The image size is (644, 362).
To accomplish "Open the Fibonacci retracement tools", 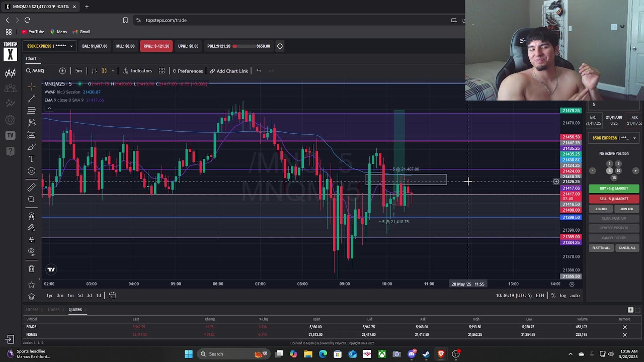I will pyautogui.click(x=31, y=111).
